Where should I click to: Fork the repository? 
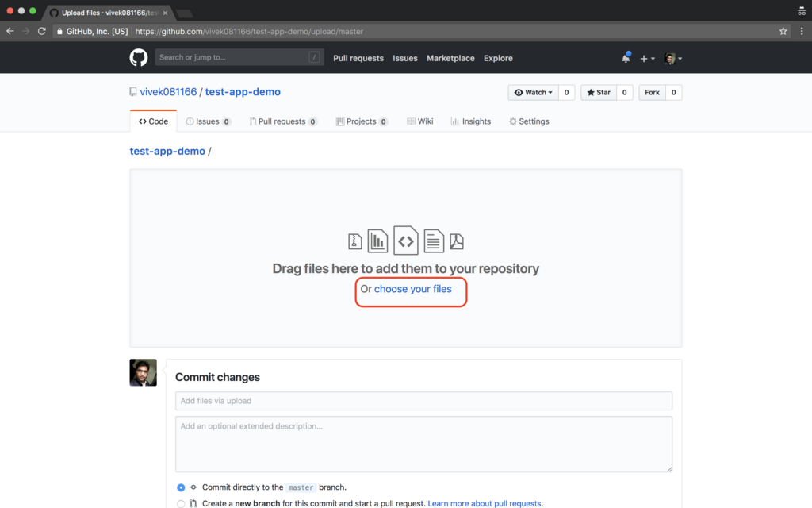[652, 92]
